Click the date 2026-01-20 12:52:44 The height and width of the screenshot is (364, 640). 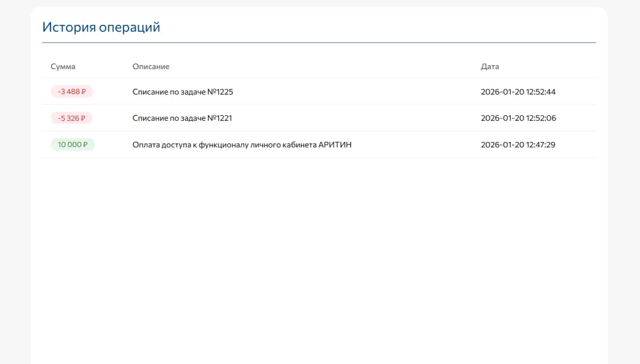pos(518,91)
